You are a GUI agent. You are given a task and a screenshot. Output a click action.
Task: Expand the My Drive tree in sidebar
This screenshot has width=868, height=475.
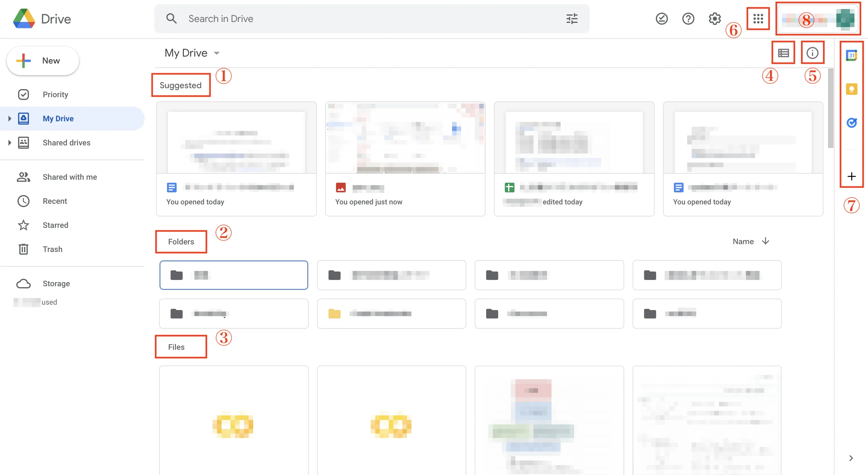coord(9,119)
